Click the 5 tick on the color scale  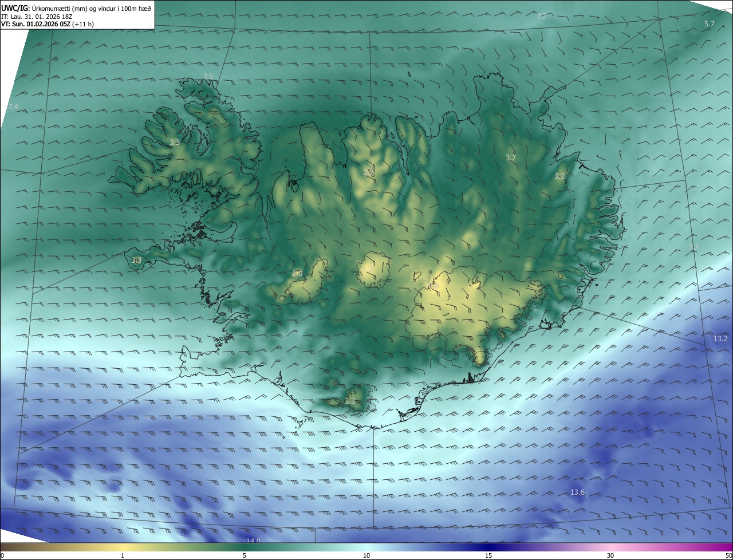click(245, 555)
